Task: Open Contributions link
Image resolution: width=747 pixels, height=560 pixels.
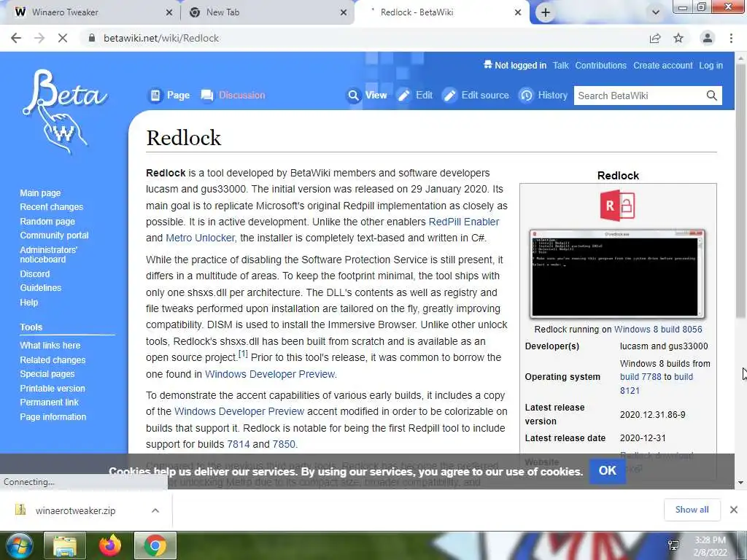Action: [x=601, y=65]
